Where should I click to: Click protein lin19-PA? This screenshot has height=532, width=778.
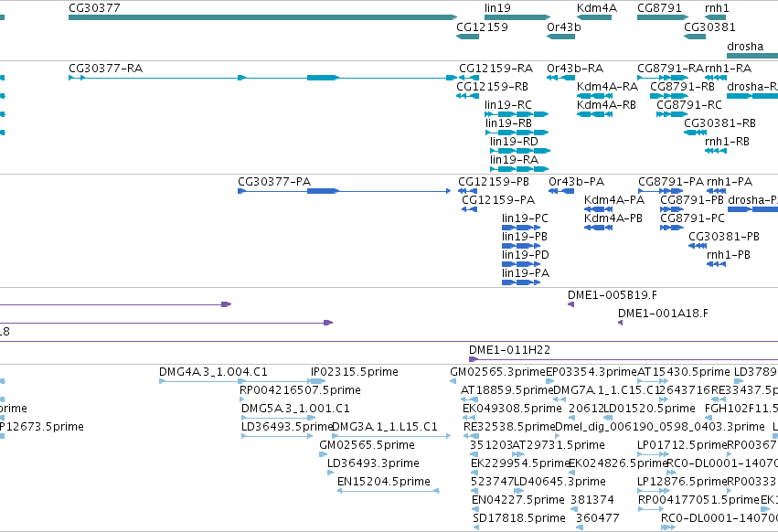click(521, 282)
